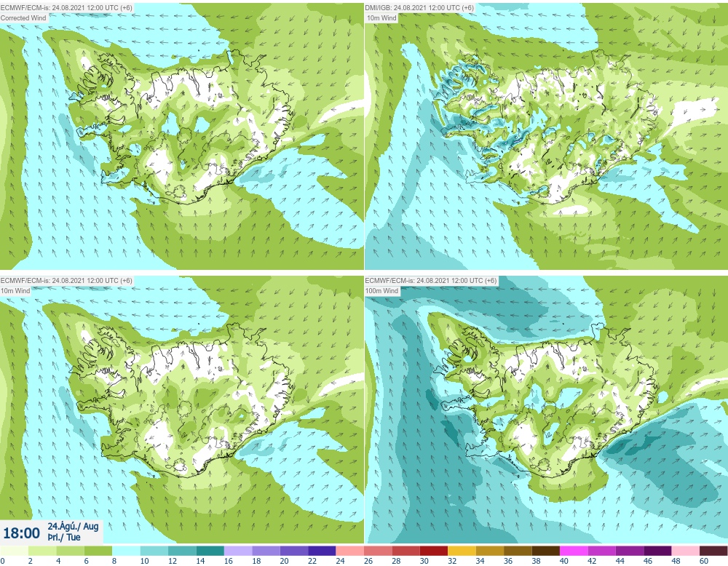
Task: Select the violet 20–22 legend swatch
Action: click(x=294, y=551)
